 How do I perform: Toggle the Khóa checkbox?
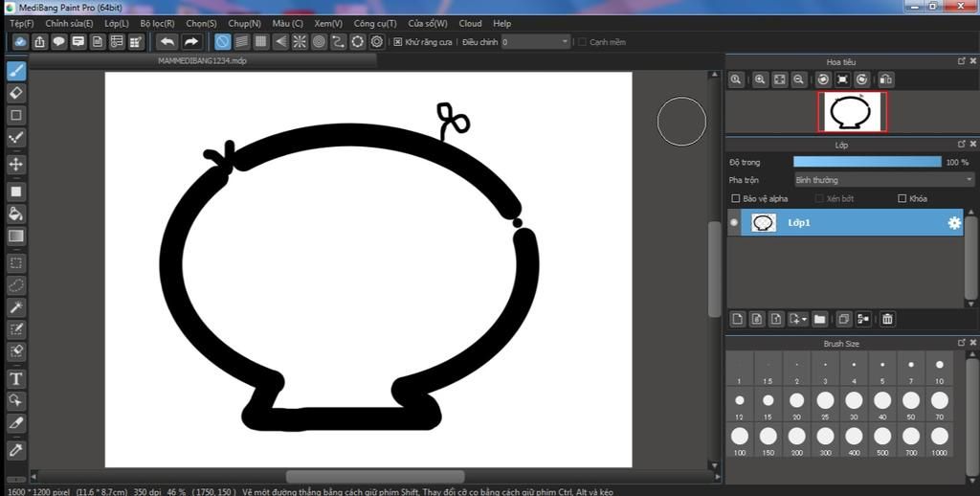coord(902,198)
